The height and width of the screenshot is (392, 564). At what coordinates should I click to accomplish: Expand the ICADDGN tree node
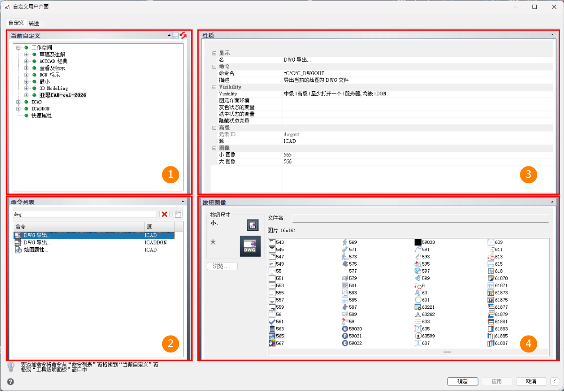click(x=18, y=109)
